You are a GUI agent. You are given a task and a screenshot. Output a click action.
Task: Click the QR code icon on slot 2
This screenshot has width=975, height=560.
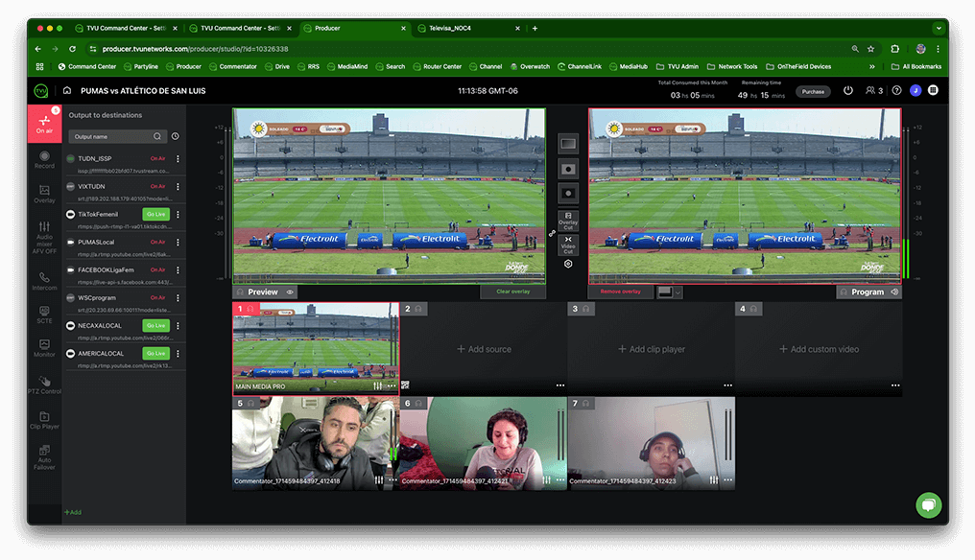coord(405,385)
